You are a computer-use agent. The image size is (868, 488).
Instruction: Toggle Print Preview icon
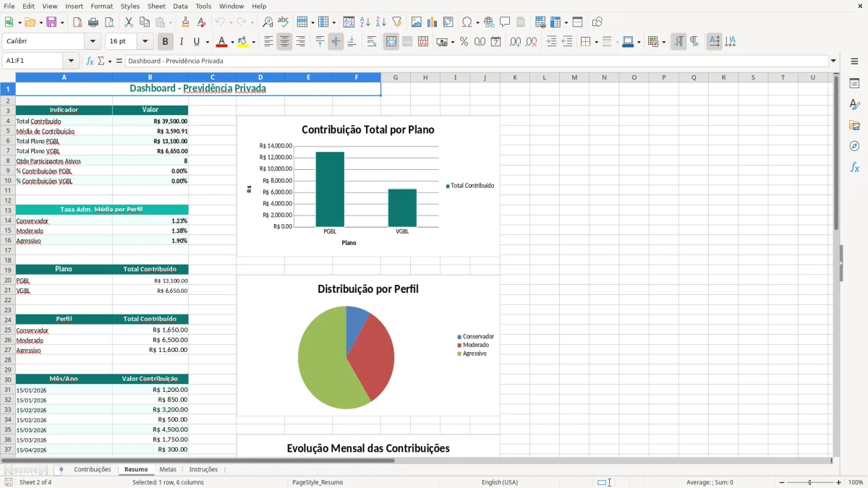109,22
